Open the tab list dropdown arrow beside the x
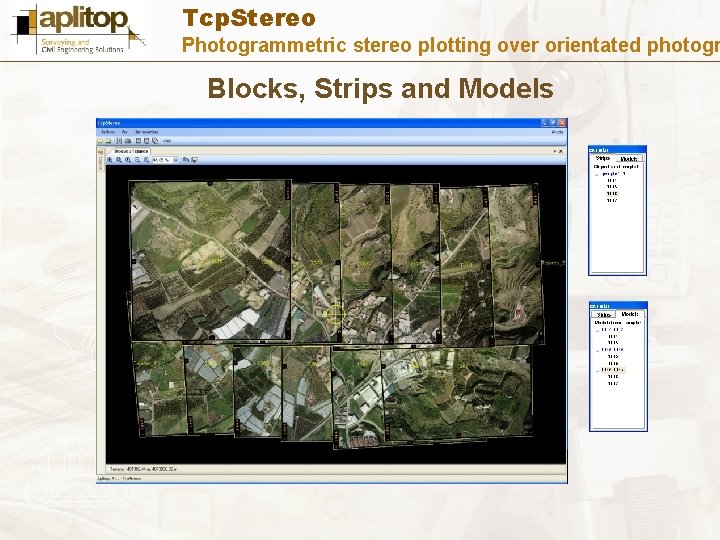The image size is (720, 540). tap(554, 151)
